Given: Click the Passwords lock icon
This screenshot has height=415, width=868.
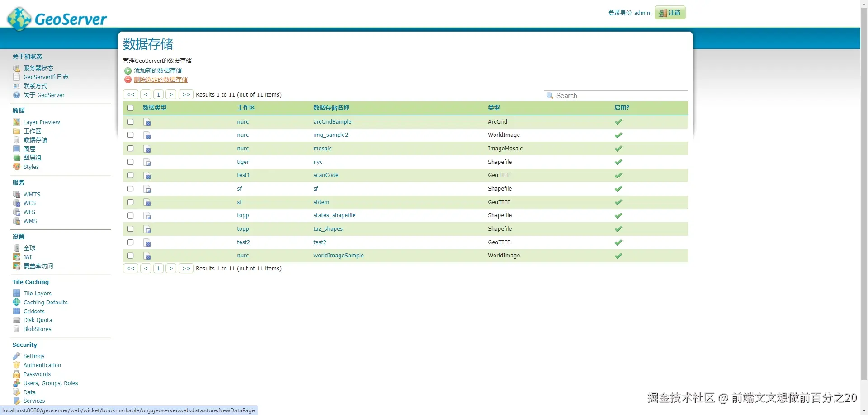Looking at the screenshot, I should click(17, 374).
